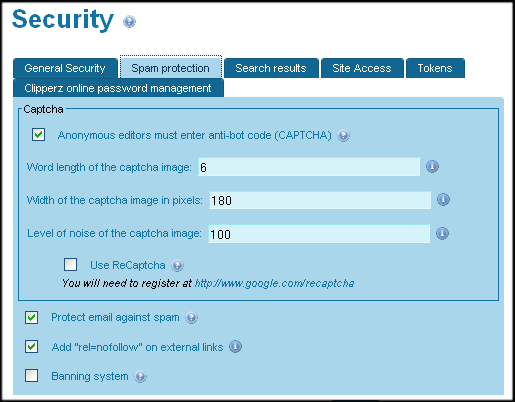
Task: Switch to General Security tab
Action: click(65, 68)
